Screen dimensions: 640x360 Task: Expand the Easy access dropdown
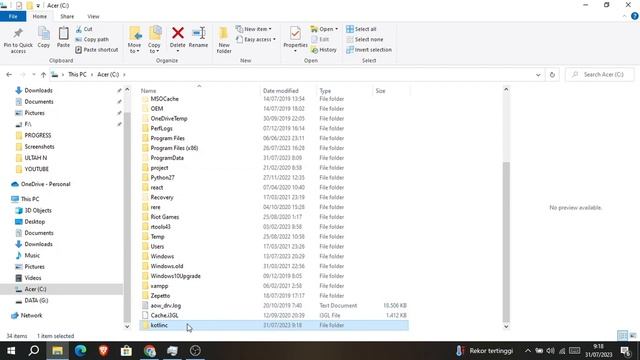pos(256,40)
